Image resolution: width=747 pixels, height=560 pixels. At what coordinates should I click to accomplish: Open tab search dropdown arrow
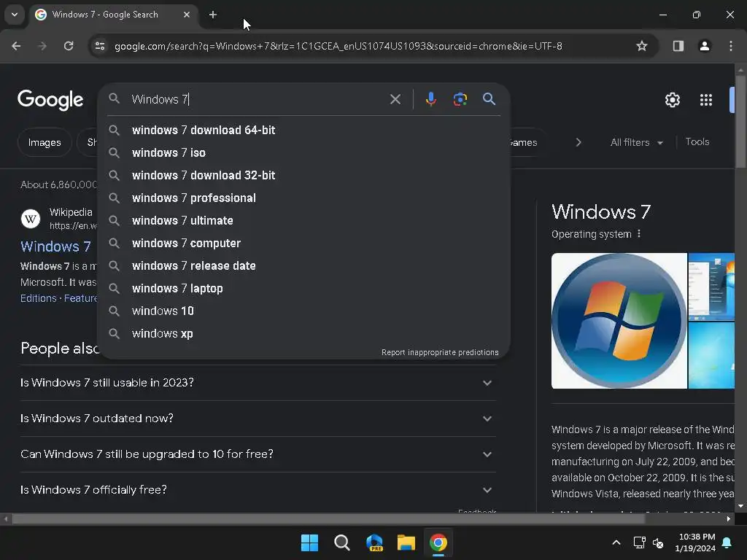tap(15, 15)
